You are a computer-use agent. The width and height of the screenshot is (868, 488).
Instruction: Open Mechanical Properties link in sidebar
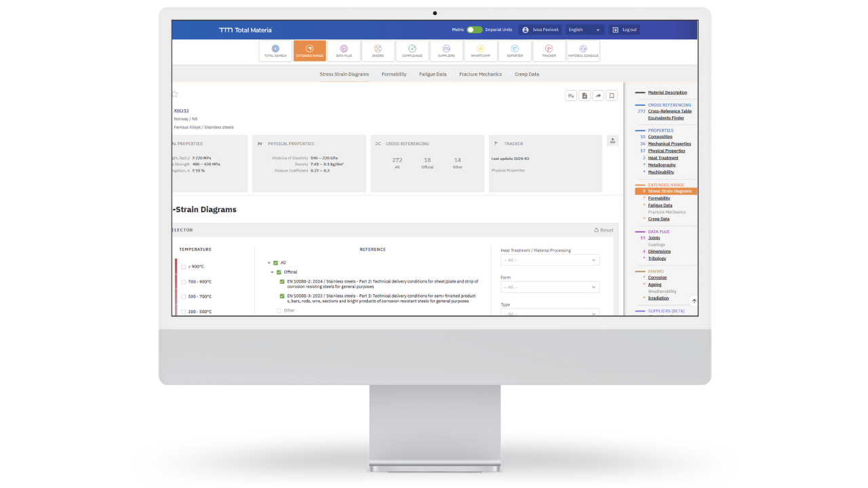(669, 144)
